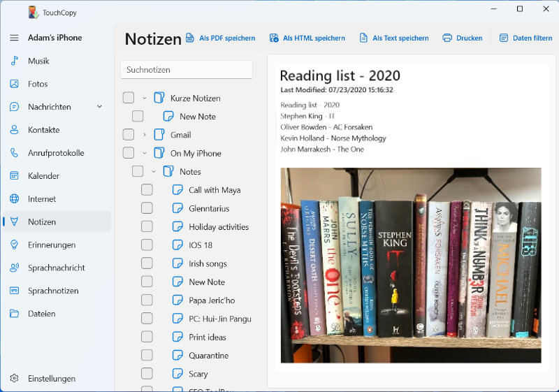
Task: Click the Erinnerungen lightbulb icon
Action: 14,245
